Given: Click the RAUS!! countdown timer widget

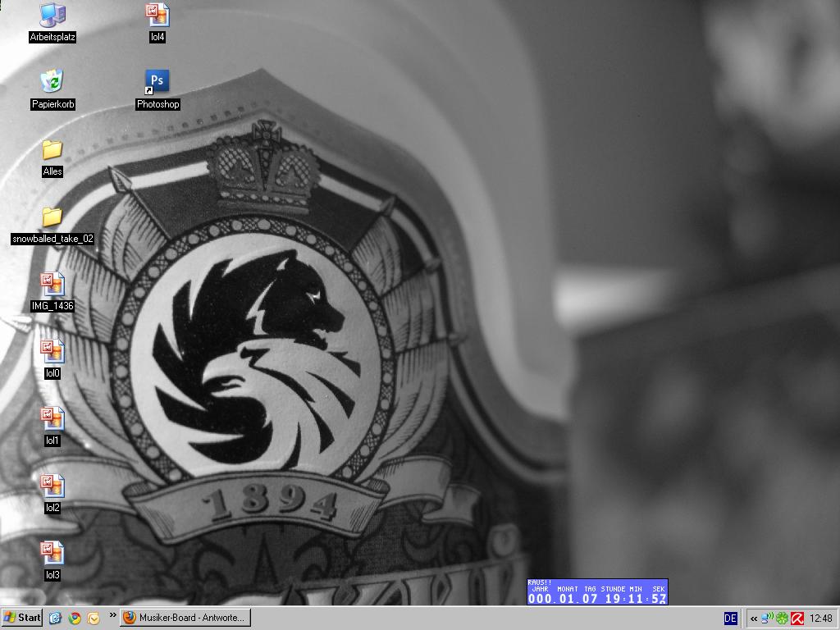Looking at the screenshot, I should pyautogui.click(x=597, y=592).
